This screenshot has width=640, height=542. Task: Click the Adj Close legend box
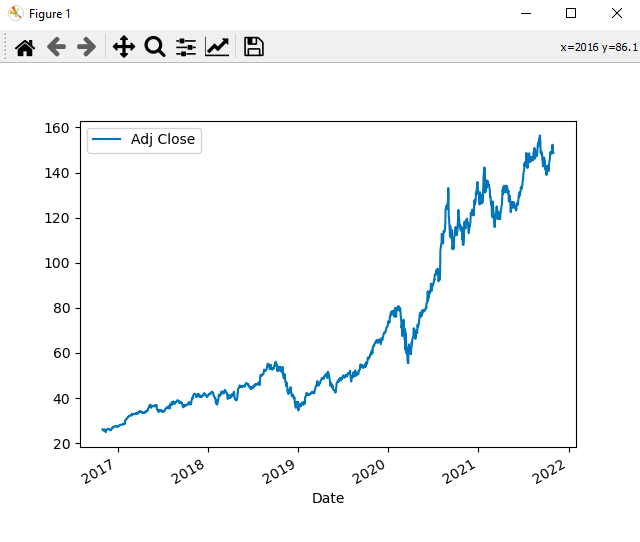[144, 141]
